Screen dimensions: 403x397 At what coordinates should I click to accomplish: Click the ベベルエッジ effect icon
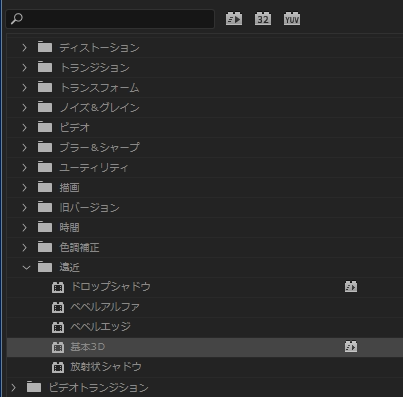(58, 327)
